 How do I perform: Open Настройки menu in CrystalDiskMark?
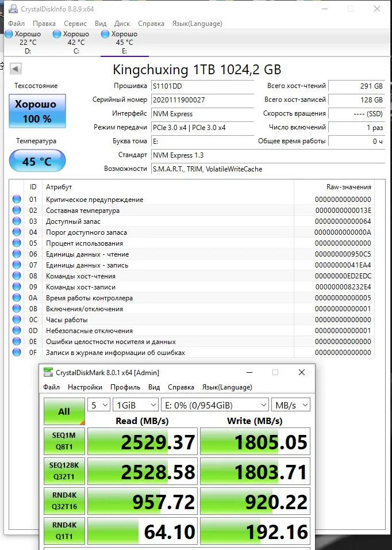pos(85,387)
